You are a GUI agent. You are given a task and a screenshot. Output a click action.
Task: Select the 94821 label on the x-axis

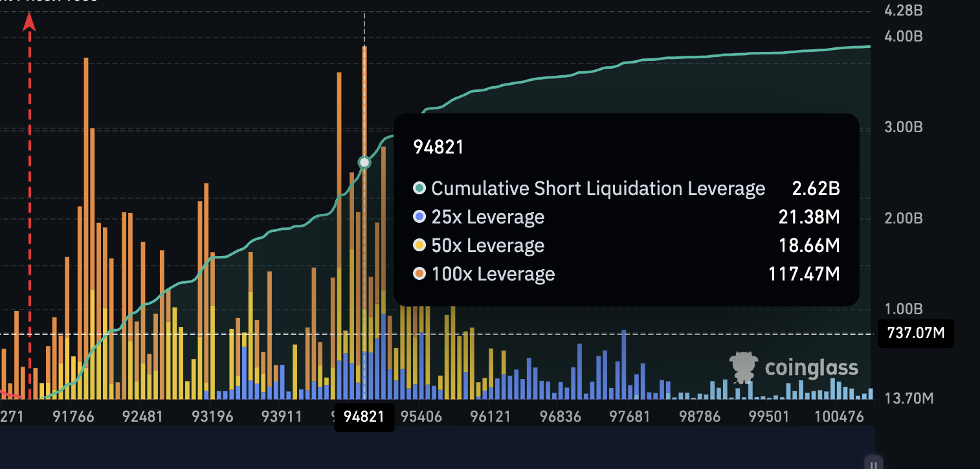pos(364,418)
